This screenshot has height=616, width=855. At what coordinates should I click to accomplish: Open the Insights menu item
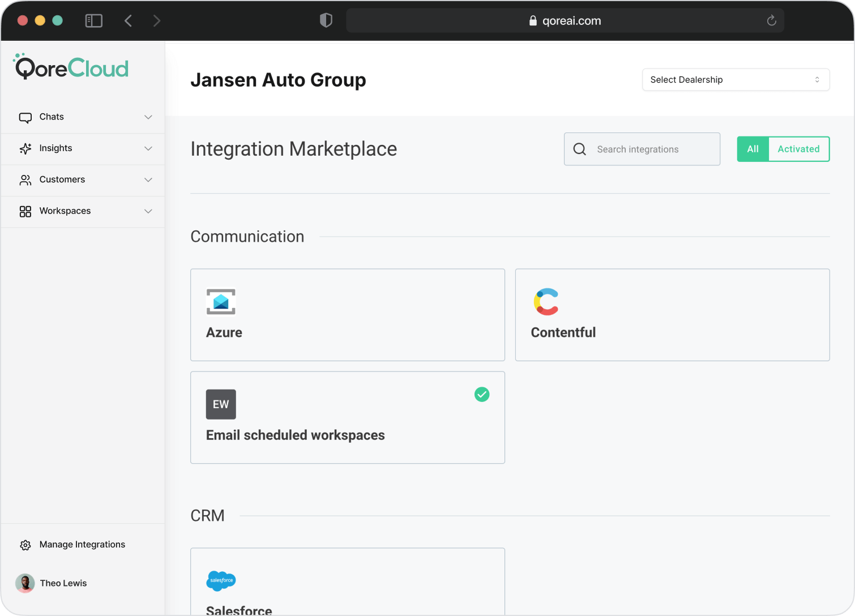click(x=55, y=148)
